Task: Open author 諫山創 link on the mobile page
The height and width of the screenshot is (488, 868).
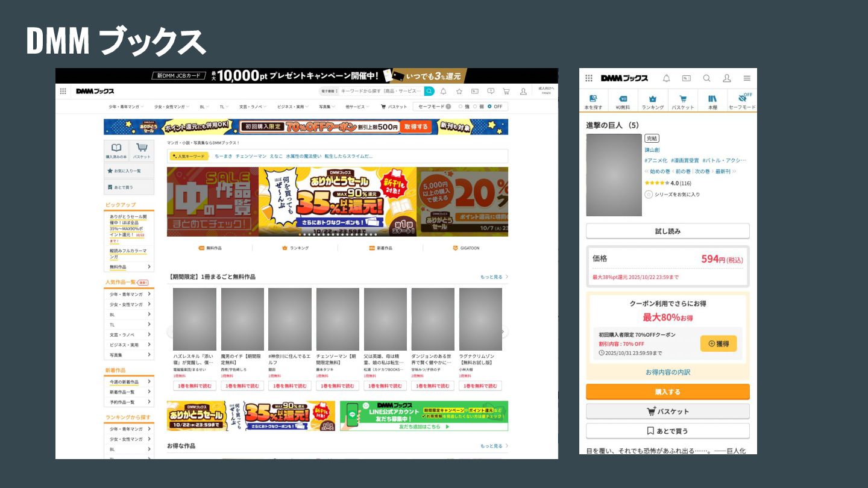Action: 652,149
